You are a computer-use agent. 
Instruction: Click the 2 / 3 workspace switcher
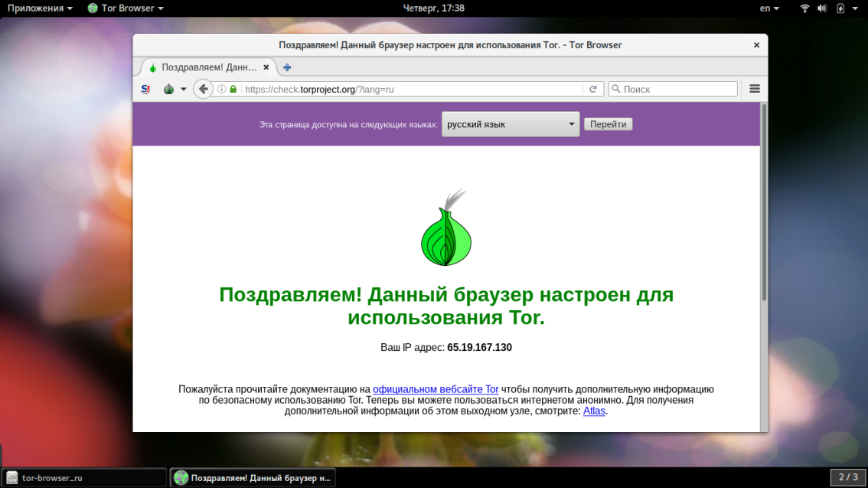[x=847, y=477]
